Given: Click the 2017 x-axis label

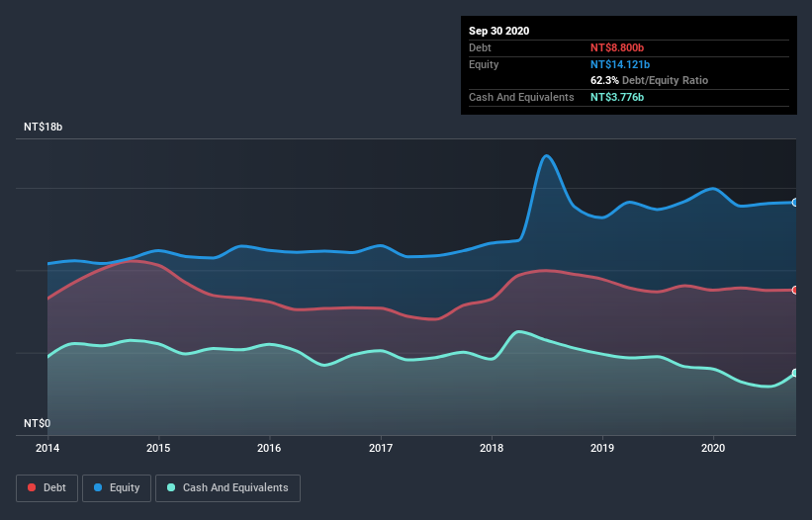Looking at the screenshot, I should pyautogui.click(x=381, y=448).
